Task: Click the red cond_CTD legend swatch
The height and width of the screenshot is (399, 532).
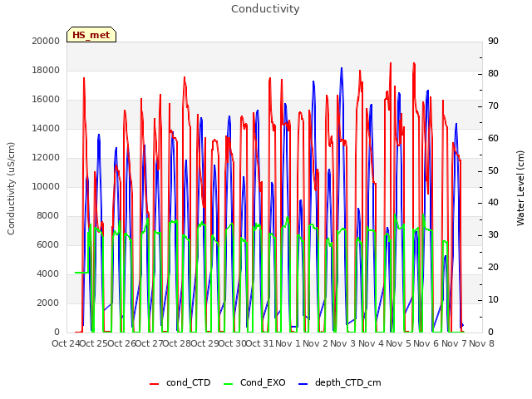Action: click(154, 384)
